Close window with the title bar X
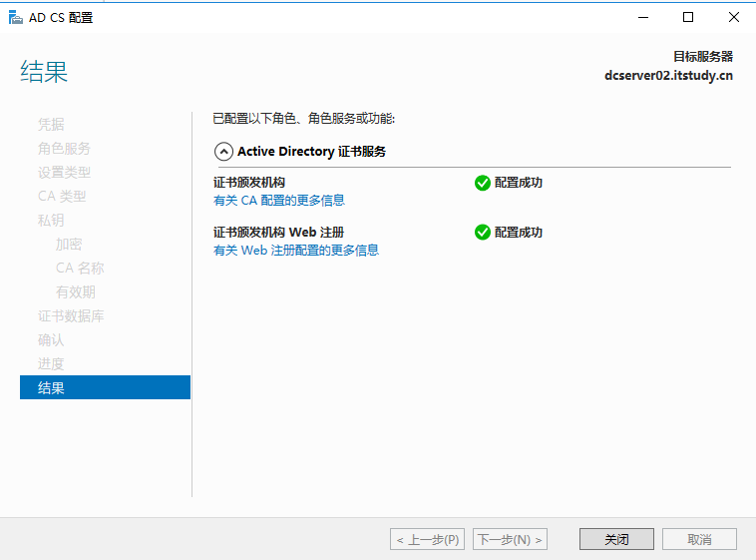The width and height of the screenshot is (756, 560). [733, 17]
